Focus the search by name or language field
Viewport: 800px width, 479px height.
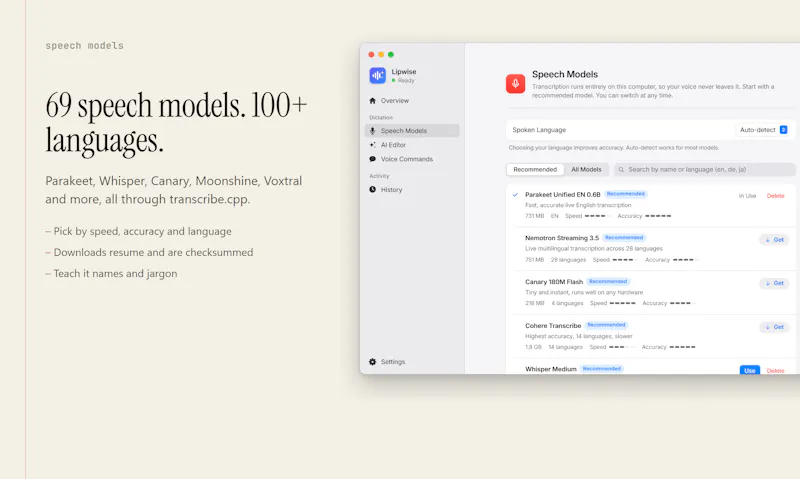coord(705,169)
